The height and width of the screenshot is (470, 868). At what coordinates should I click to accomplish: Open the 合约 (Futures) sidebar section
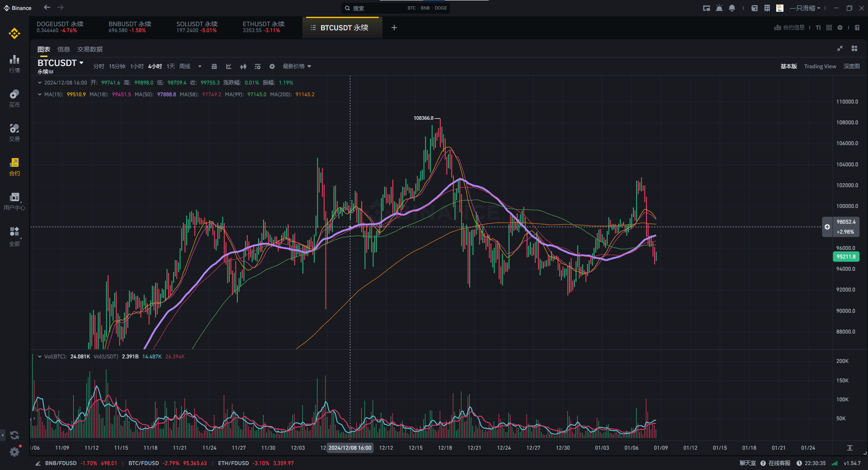14,166
